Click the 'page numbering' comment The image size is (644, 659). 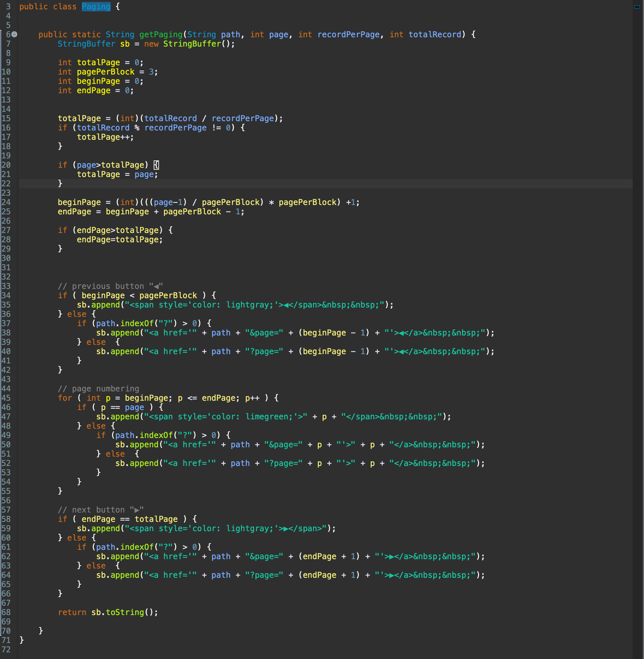point(98,388)
